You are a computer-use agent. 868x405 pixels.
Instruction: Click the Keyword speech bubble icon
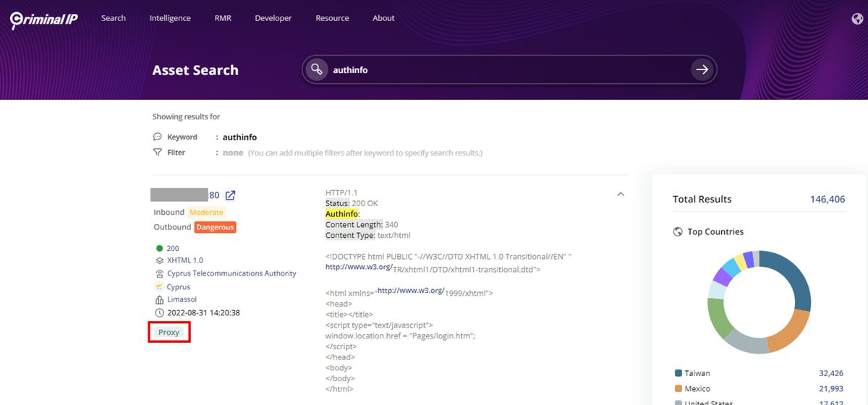pyautogui.click(x=158, y=137)
